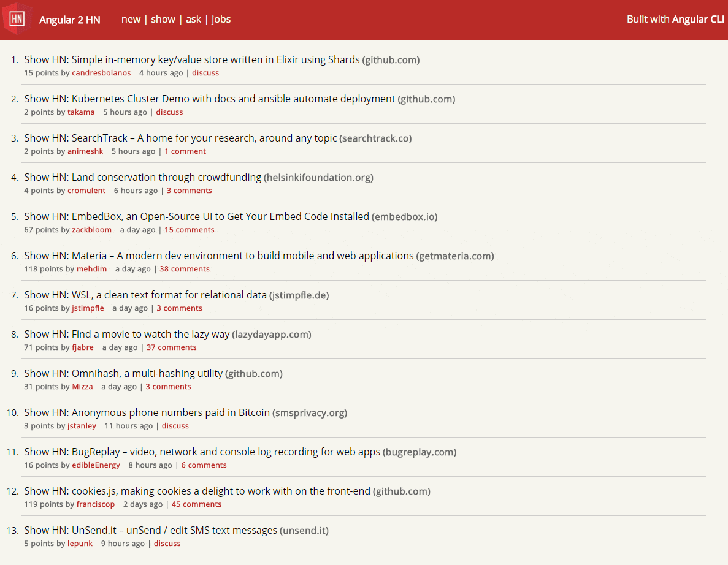Open the UnSend.it story
Image resolution: width=728 pixels, height=565 pixels.
150,530
